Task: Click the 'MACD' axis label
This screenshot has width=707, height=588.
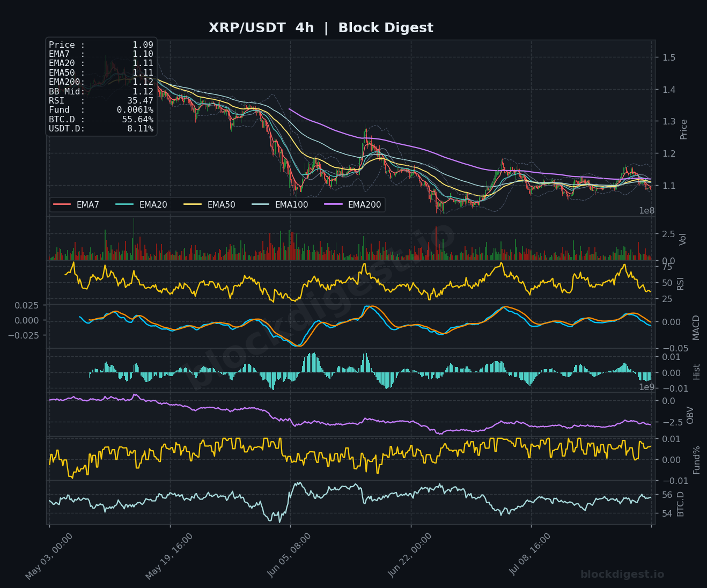Action: pos(696,327)
